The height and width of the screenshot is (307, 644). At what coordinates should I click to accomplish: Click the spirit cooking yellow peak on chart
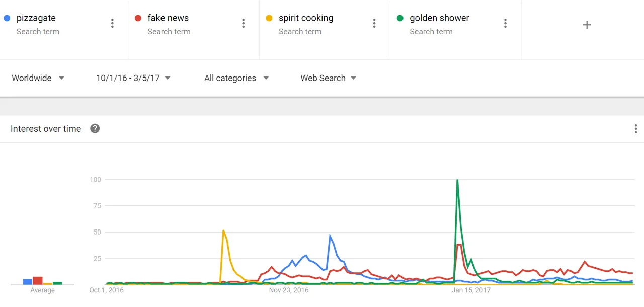[x=223, y=231]
